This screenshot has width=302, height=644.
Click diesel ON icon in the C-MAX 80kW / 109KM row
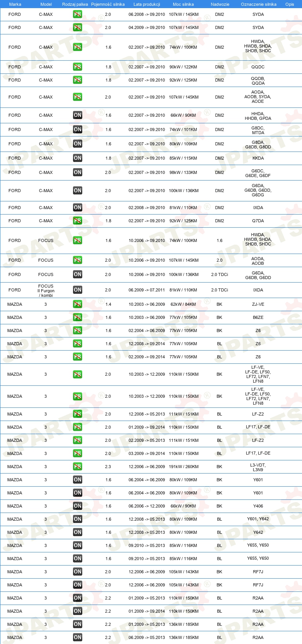(78, 144)
